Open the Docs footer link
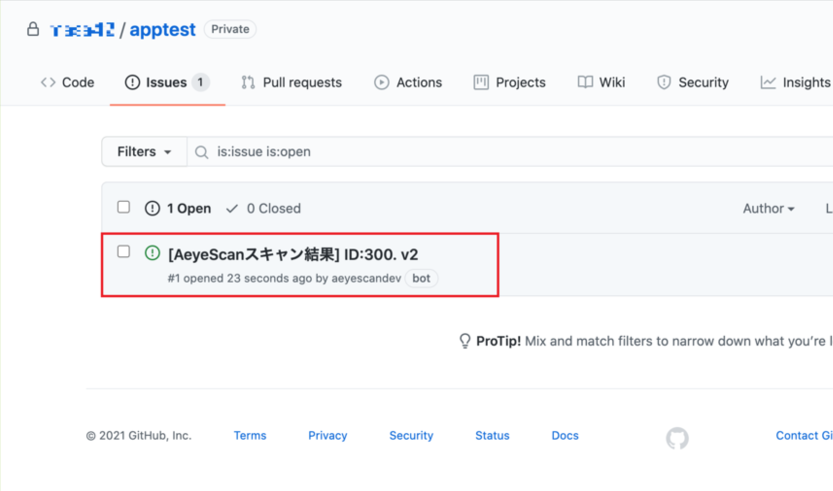The image size is (833, 491). pyautogui.click(x=565, y=436)
